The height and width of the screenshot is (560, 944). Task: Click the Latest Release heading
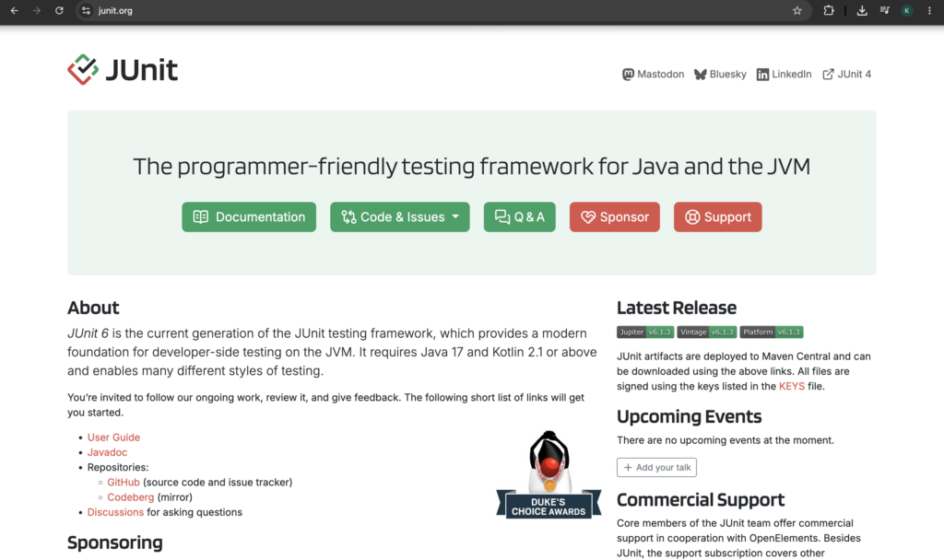(677, 308)
